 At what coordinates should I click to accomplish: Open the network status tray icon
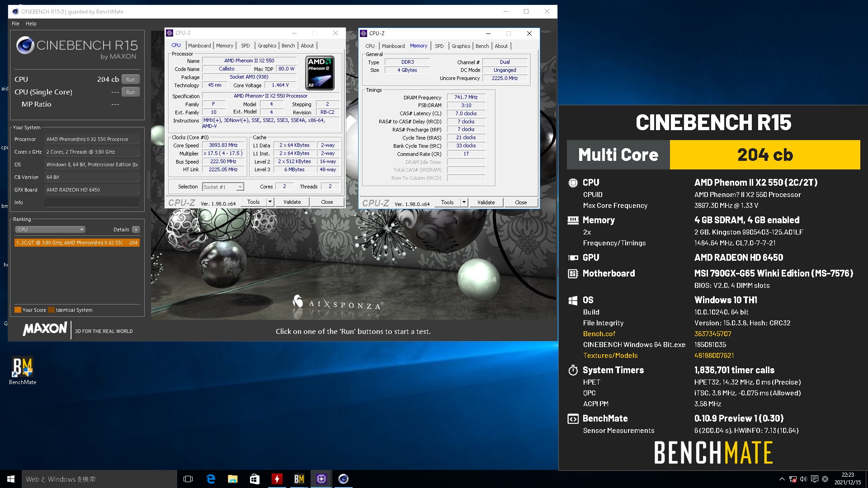[x=793, y=479]
